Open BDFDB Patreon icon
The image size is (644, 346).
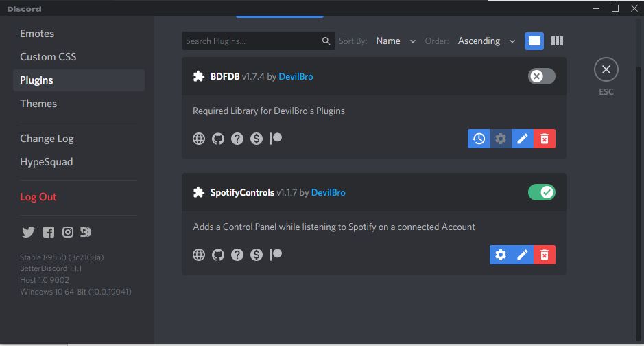coord(276,139)
